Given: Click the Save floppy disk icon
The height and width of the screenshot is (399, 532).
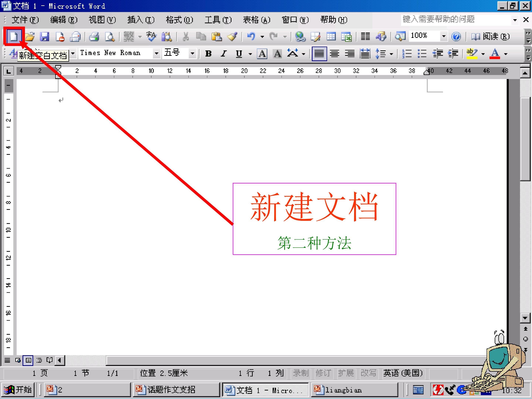Looking at the screenshot, I should coord(45,37).
